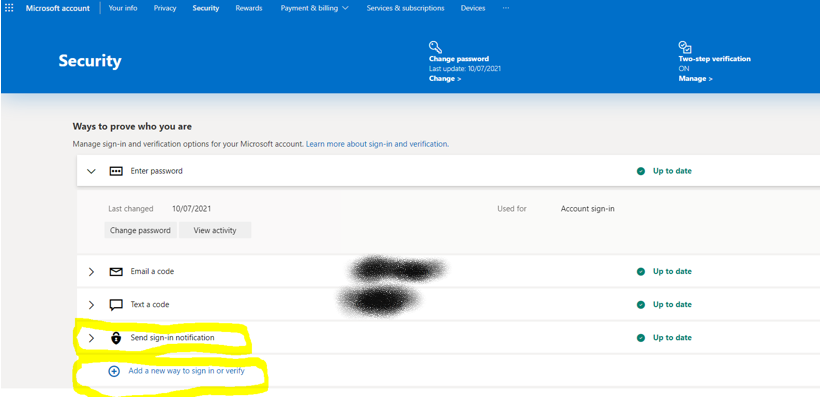Collapse the Enter password section
This screenshot has height=397, width=821.
pyautogui.click(x=92, y=171)
